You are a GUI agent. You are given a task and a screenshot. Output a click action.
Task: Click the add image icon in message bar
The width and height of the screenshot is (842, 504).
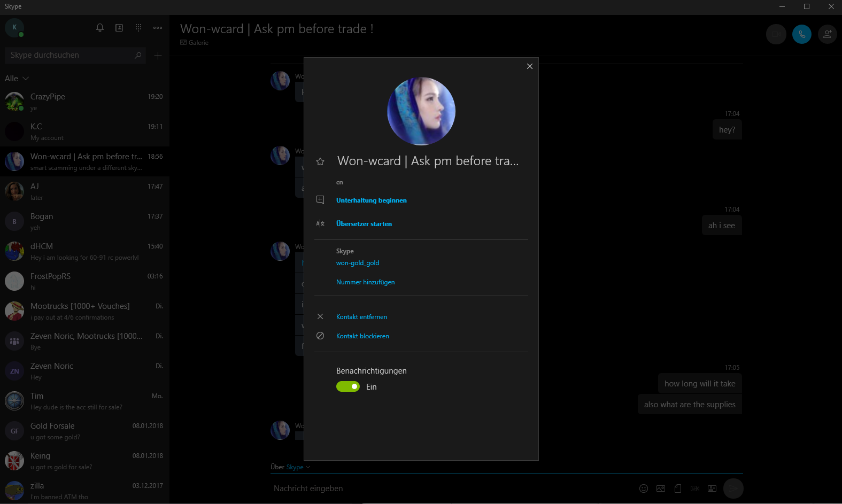(x=661, y=489)
